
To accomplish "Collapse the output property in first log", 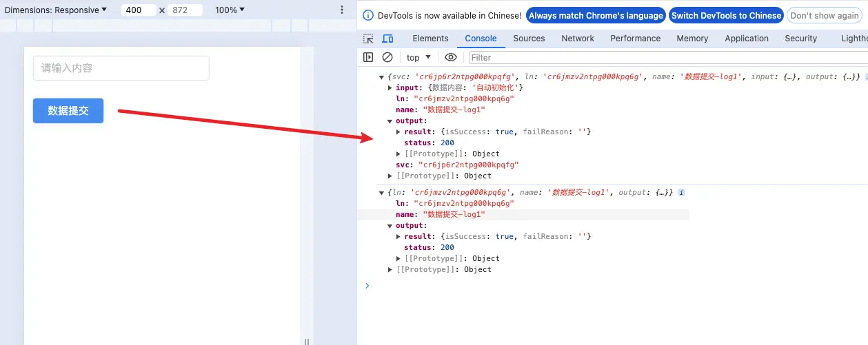I will tap(390, 121).
